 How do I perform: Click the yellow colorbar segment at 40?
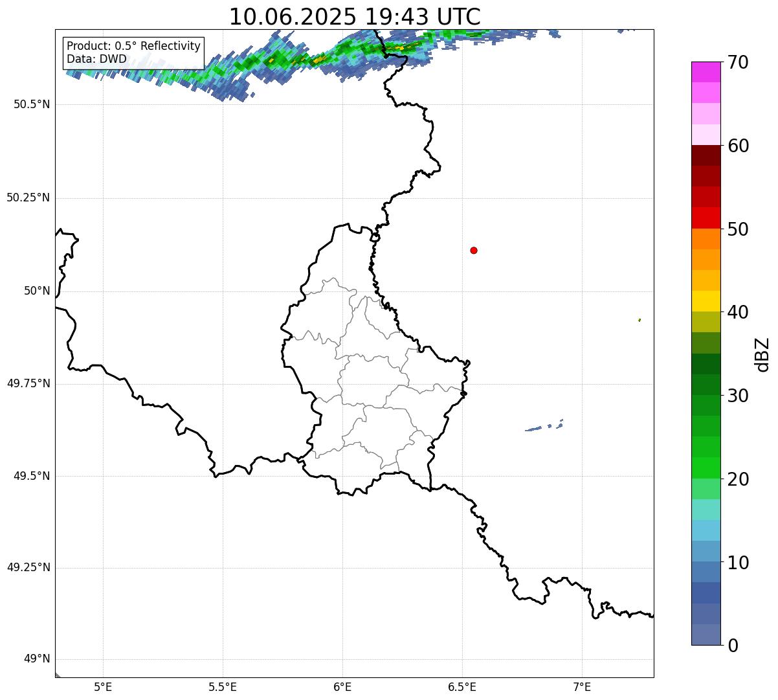[706, 302]
